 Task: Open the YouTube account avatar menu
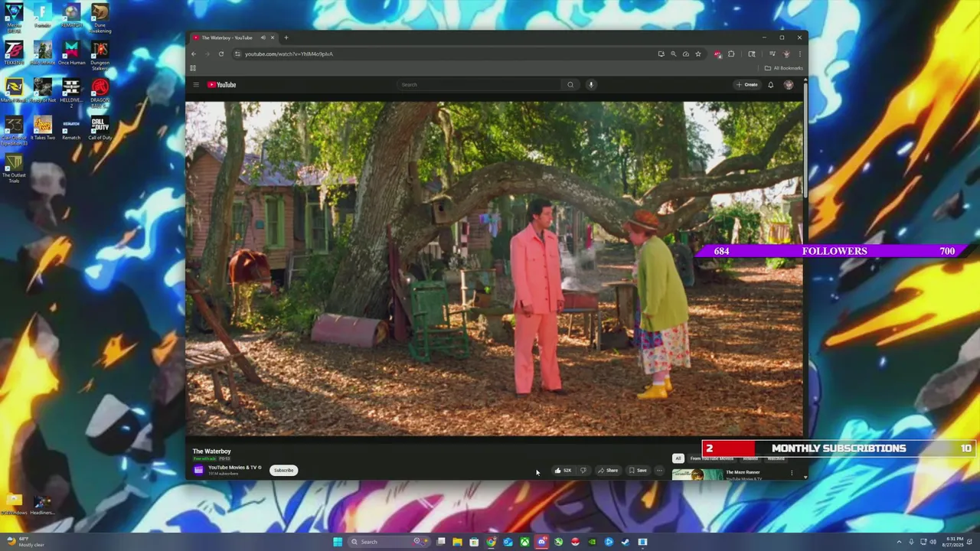(789, 85)
